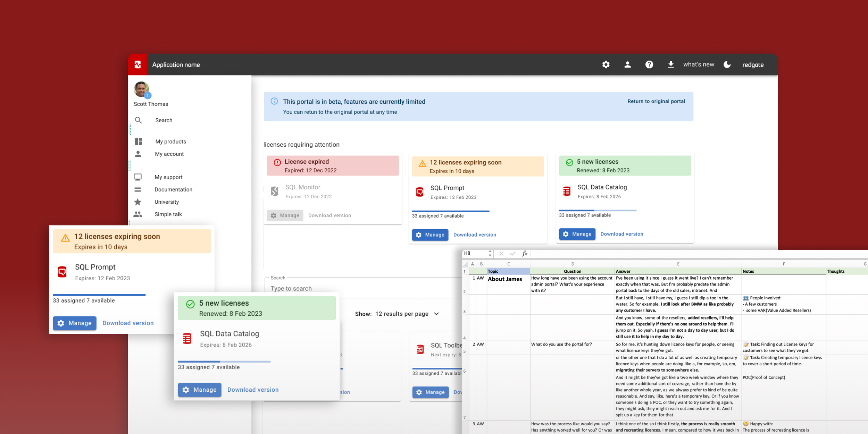Open settings gear in top header
The image size is (868, 434).
coord(606,65)
